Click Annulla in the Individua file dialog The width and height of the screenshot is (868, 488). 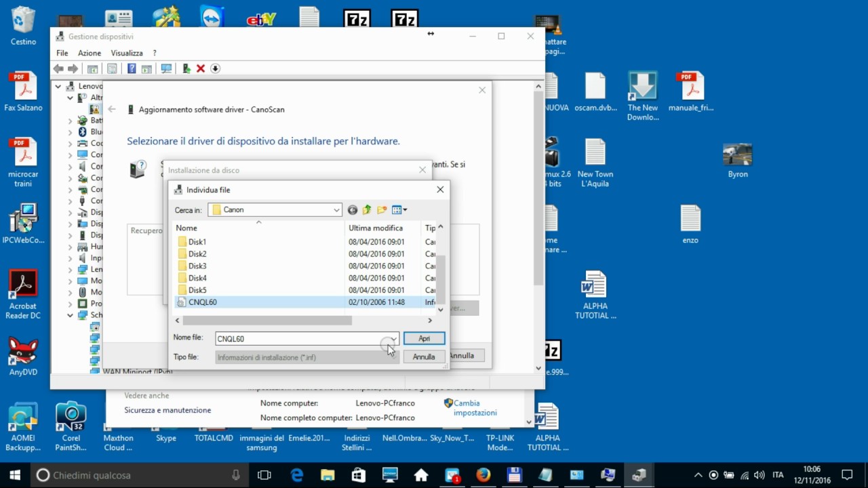click(424, 357)
